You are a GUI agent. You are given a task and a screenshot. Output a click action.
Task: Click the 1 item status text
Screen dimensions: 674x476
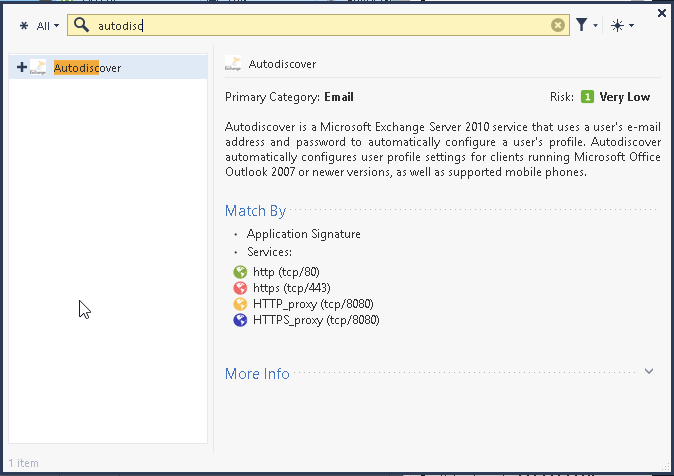point(24,463)
